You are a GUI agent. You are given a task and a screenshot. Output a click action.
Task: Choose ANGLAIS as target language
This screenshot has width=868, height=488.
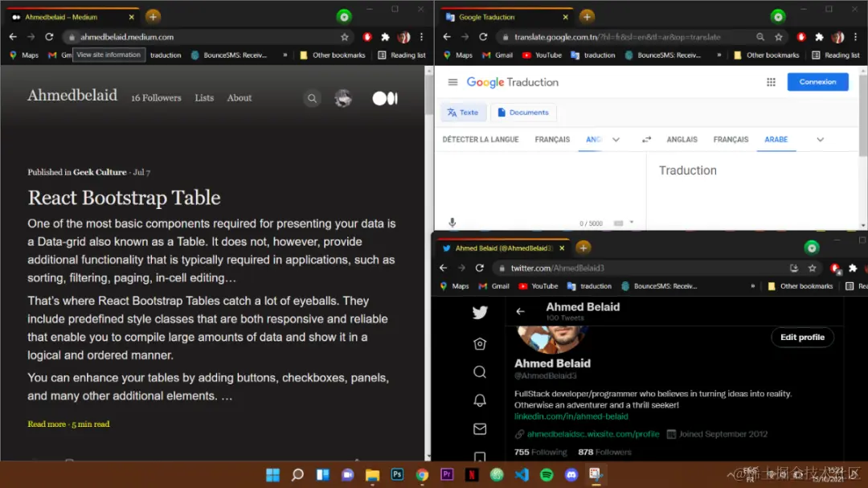682,140
